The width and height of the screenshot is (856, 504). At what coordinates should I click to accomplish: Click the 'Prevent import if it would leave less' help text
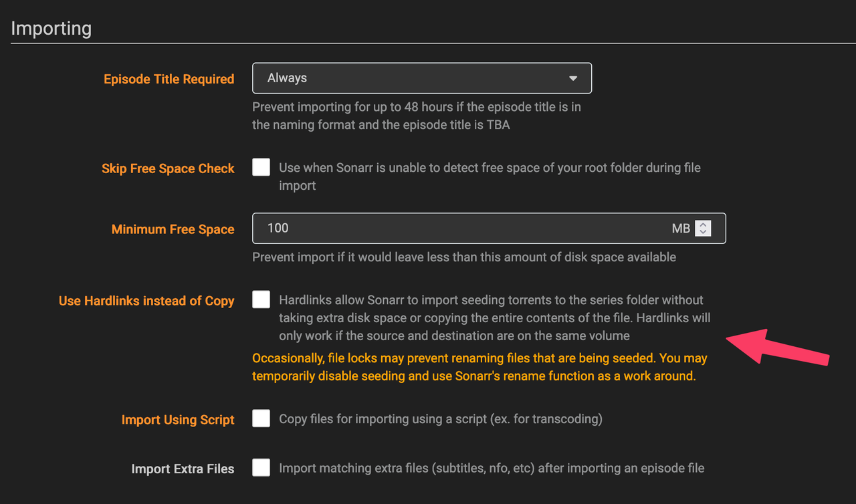464,257
